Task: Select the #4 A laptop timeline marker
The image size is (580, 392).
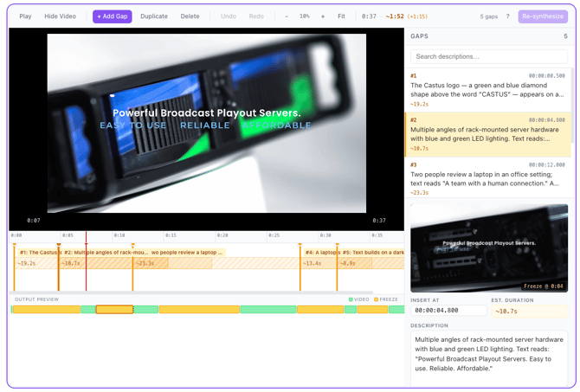Action: click(x=321, y=252)
